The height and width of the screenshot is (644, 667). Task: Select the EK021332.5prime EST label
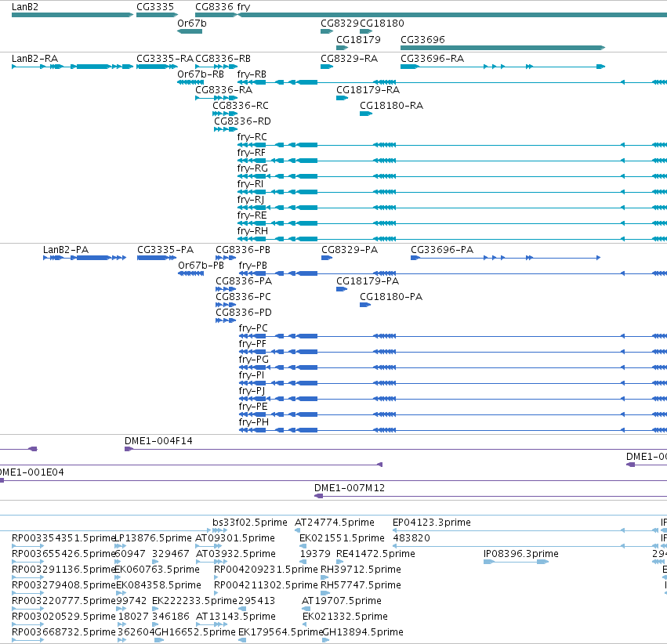(x=345, y=617)
